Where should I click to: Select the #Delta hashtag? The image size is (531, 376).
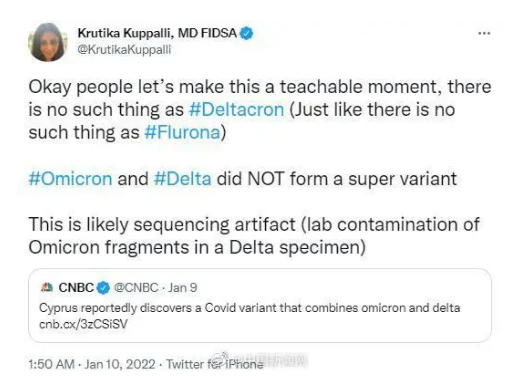(183, 179)
